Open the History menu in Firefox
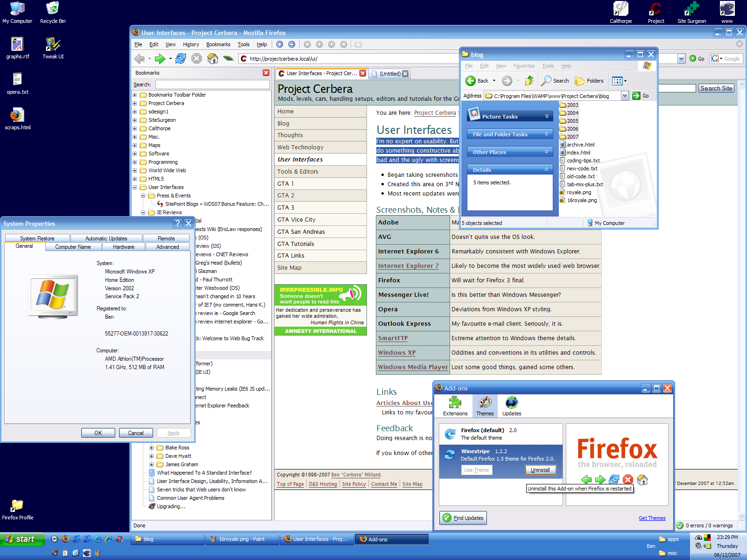Image resolution: width=747 pixels, height=560 pixels. click(x=191, y=44)
